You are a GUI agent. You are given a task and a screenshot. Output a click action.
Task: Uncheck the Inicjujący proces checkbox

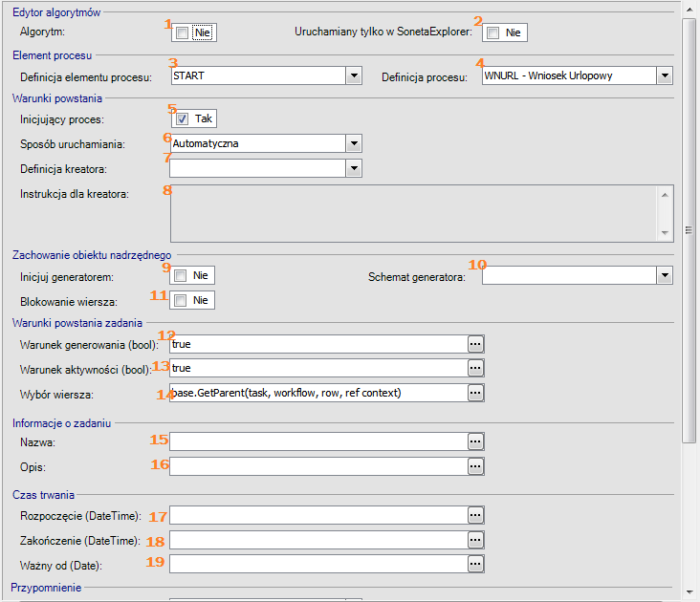182,119
